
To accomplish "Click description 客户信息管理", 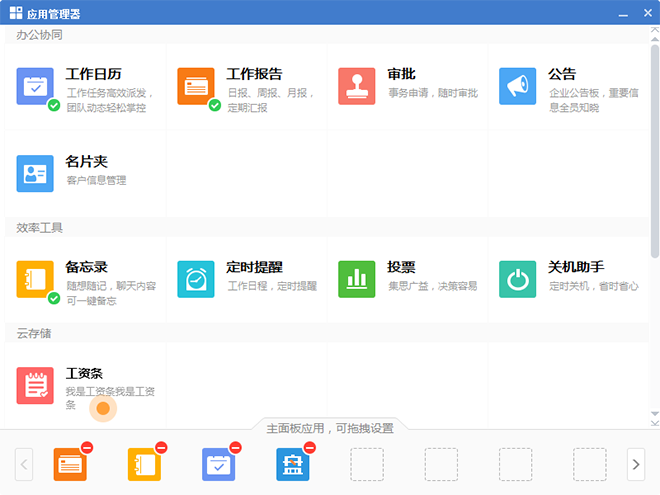I will 96,181.
